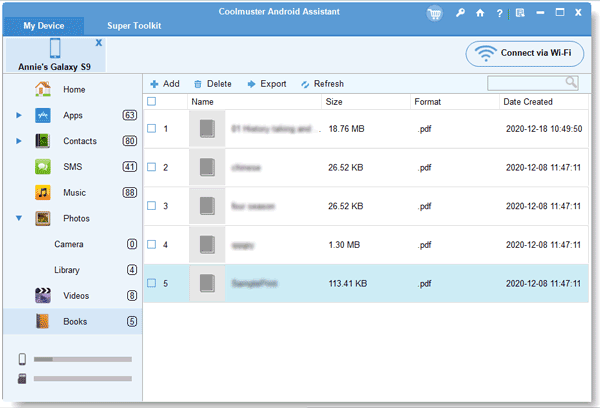The width and height of the screenshot is (600, 408).
Task: Sort by the Name column header
Action: click(202, 102)
